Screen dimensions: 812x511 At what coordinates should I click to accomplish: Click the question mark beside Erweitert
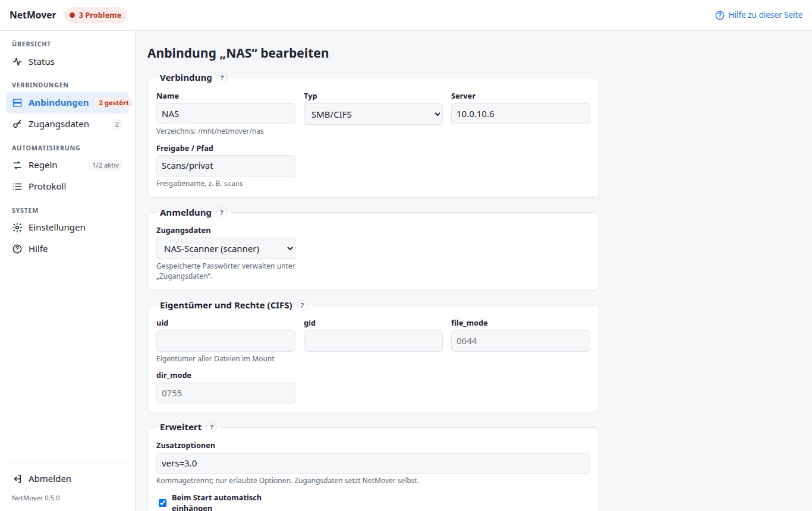(212, 427)
